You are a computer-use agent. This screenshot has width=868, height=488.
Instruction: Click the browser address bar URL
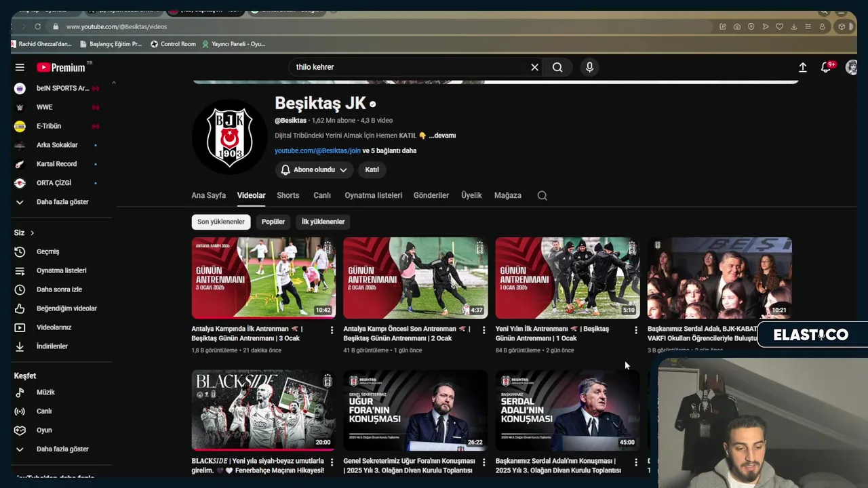pos(117,26)
